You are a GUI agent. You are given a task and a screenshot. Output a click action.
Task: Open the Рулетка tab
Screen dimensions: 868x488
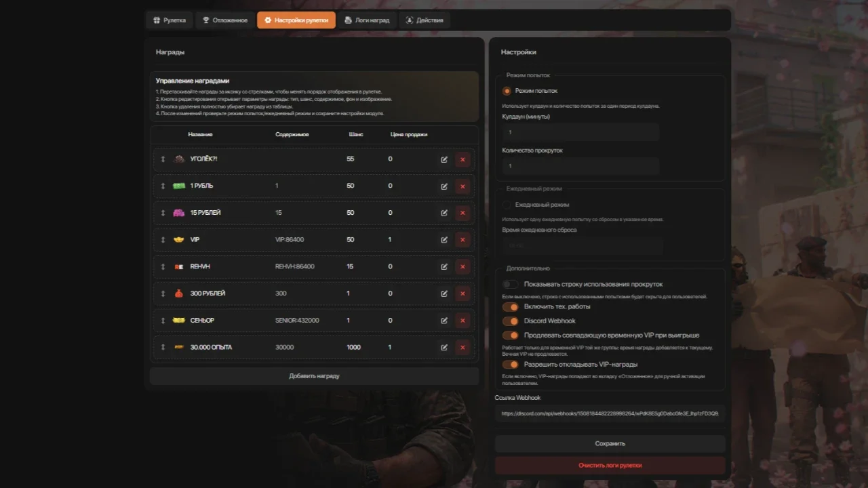[x=170, y=20]
